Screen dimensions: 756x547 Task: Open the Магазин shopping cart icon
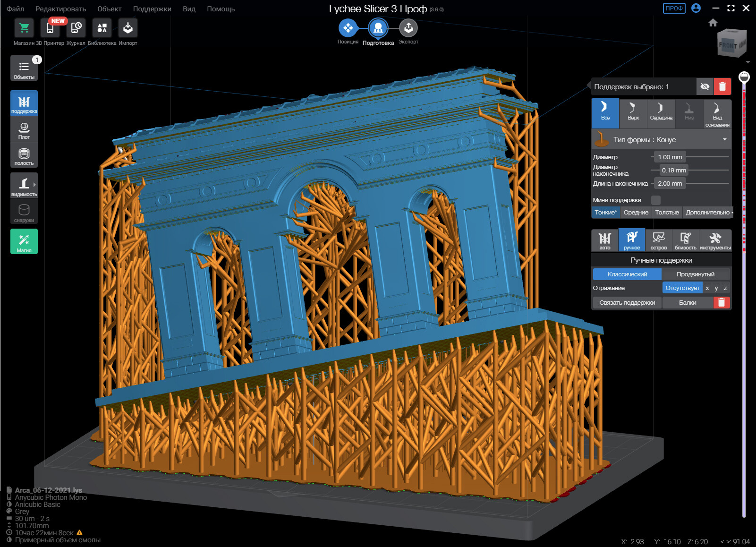(x=24, y=28)
